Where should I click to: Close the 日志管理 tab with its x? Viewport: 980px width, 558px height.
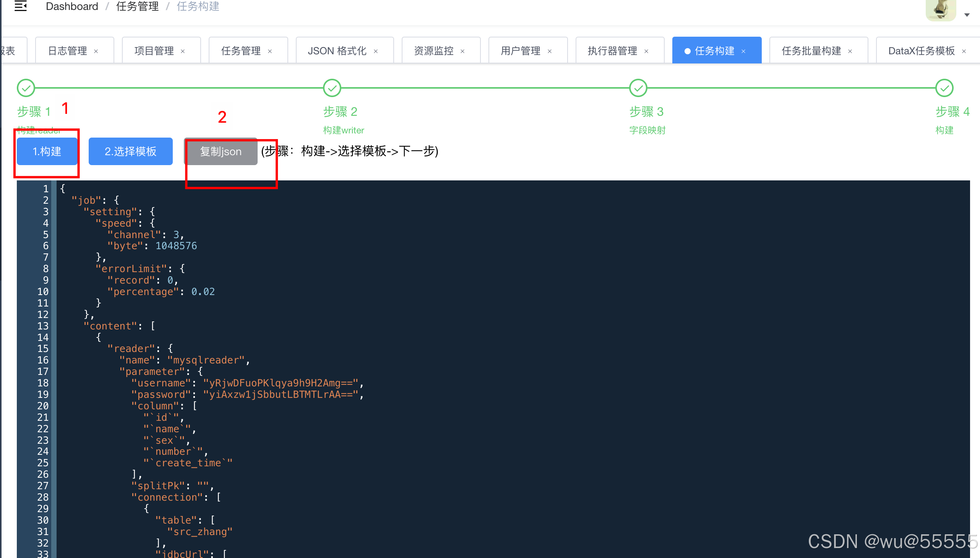(x=96, y=51)
